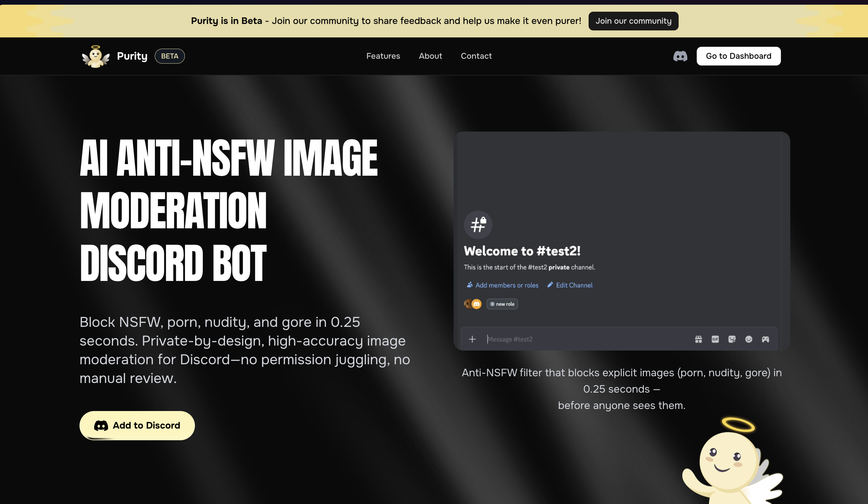Click the gift icon in message bar

point(698,339)
